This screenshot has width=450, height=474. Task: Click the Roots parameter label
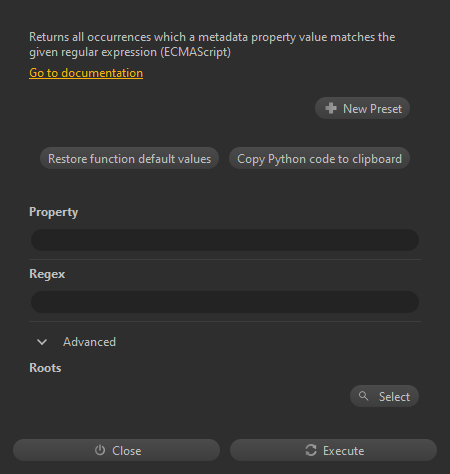coord(45,368)
